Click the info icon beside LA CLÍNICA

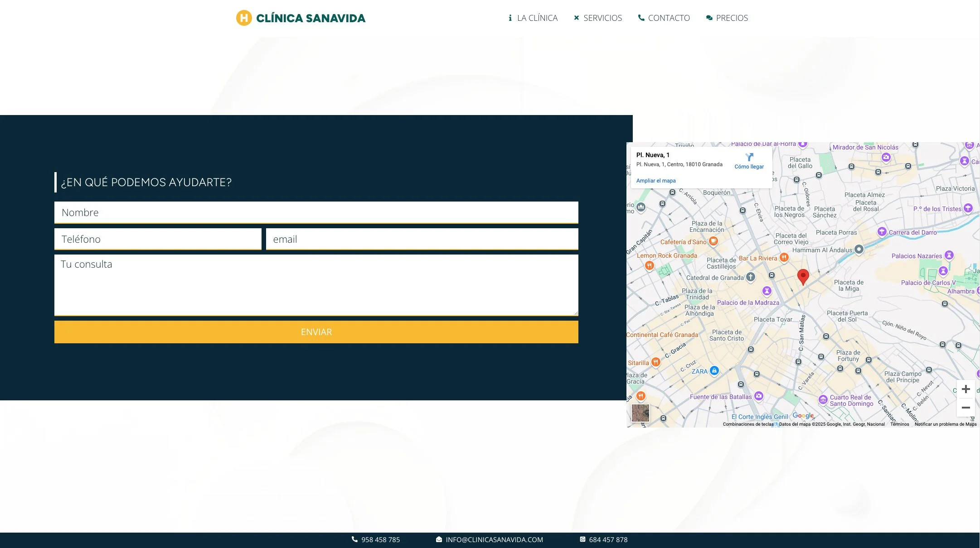[510, 18]
